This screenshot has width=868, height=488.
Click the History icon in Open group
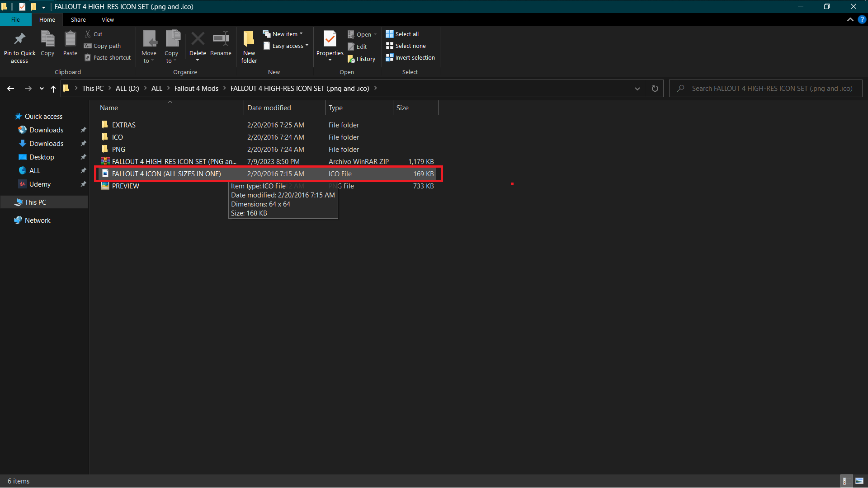coord(351,59)
